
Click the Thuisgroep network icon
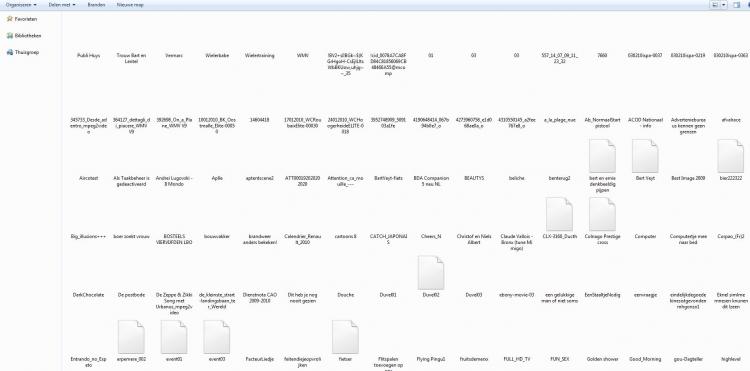(x=10, y=53)
